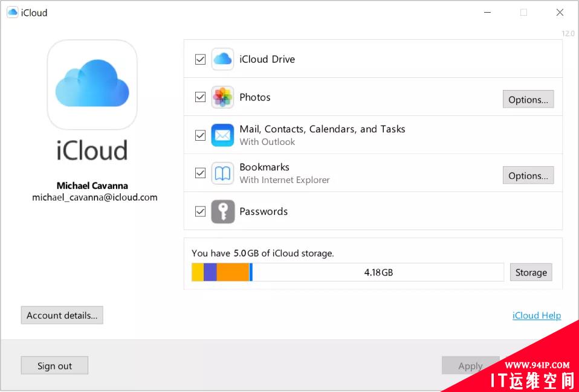Uncheck the iCloud Drive checkbox
Image resolution: width=579 pixels, height=392 pixels.
coord(200,59)
